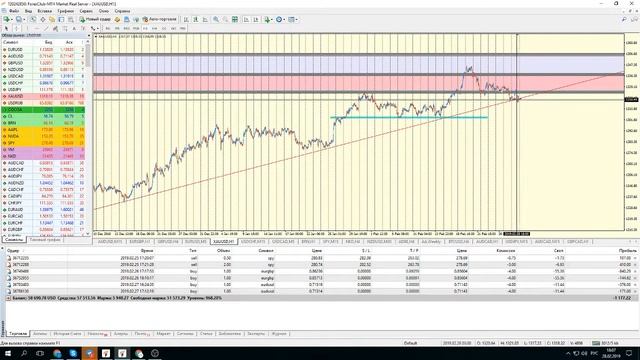Open the Графики menu

[65, 11]
